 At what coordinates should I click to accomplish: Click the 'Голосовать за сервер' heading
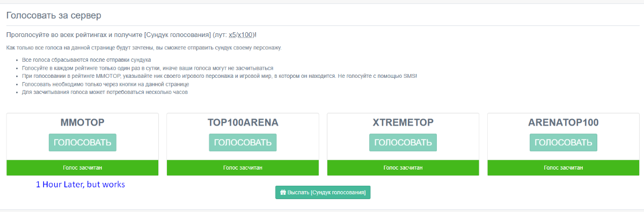tap(53, 15)
